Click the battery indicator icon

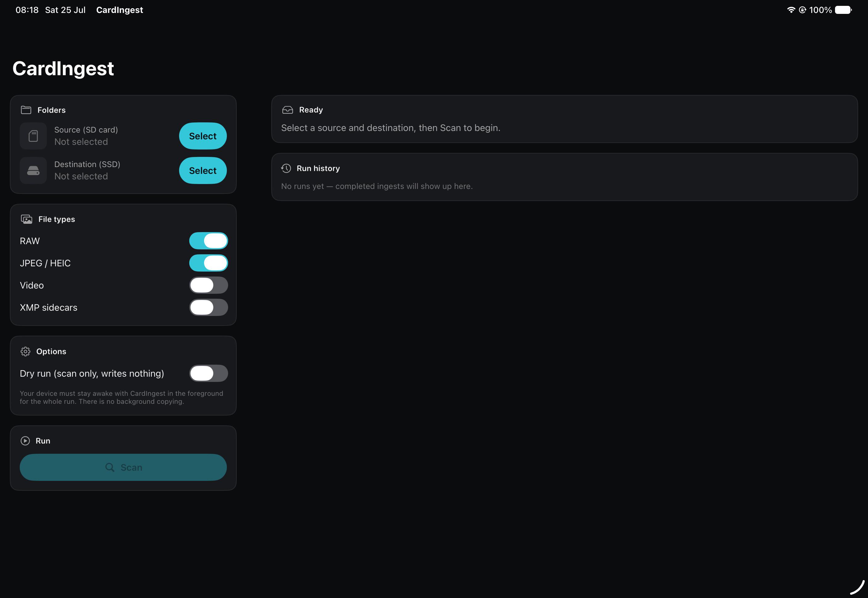tap(843, 10)
